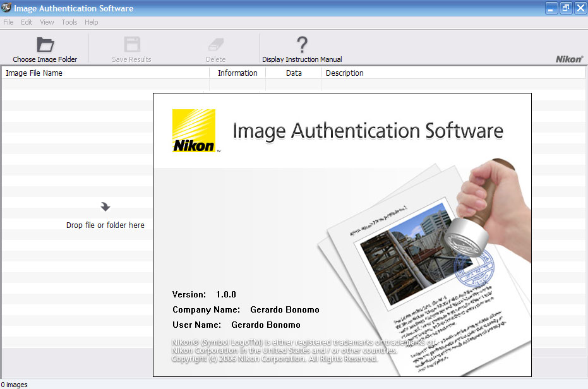Click the '0 images' status bar text

click(15, 385)
